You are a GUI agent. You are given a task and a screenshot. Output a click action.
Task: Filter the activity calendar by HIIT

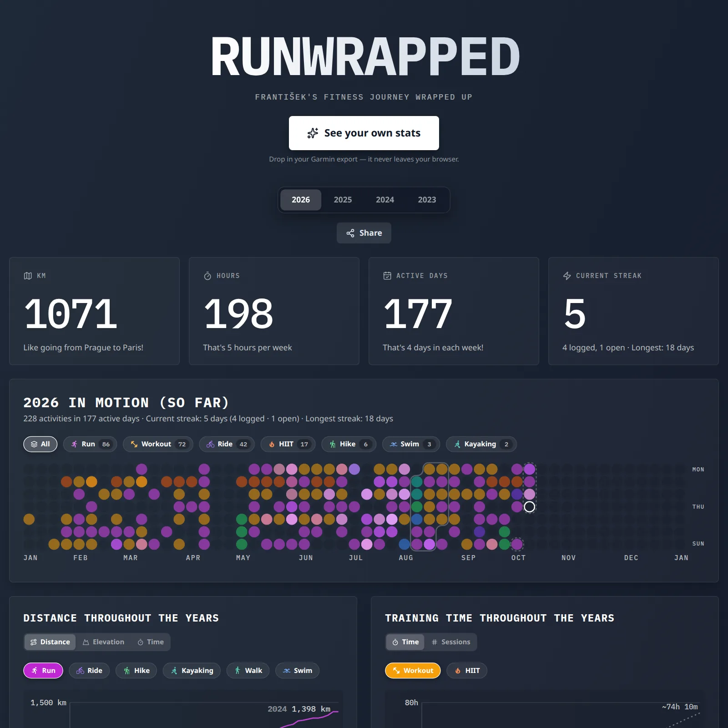coord(288,444)
